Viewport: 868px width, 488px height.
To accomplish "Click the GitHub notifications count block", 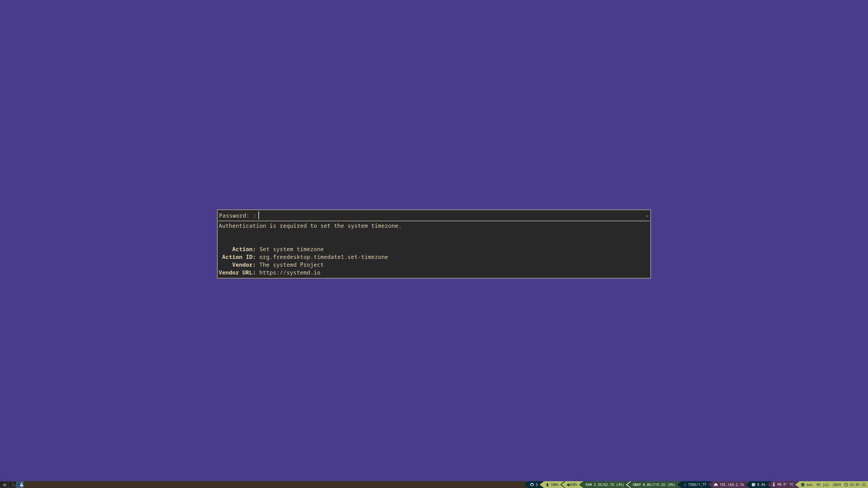I will click(534, 485).
